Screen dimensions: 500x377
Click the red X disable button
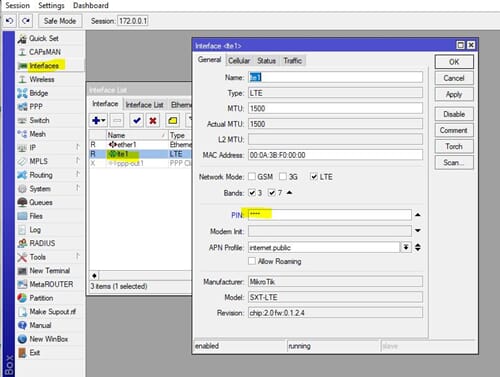pos(153,120)
